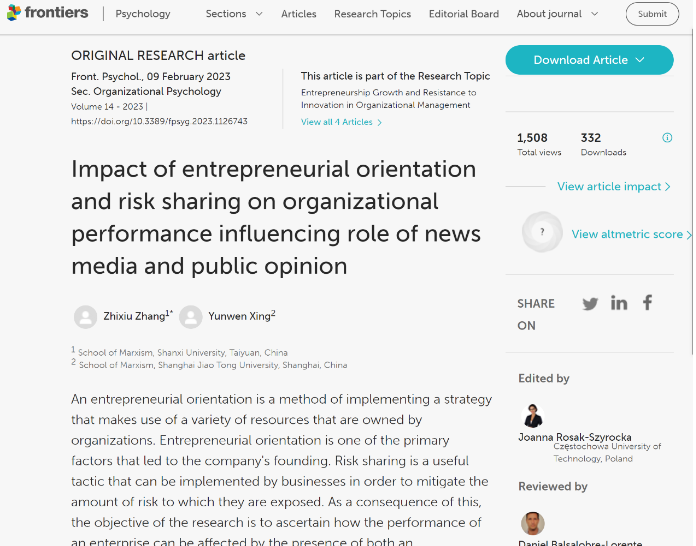Share article on Twitter
Image resolution: width=696 pixels, height=546 pixels.
coord(590,303)
